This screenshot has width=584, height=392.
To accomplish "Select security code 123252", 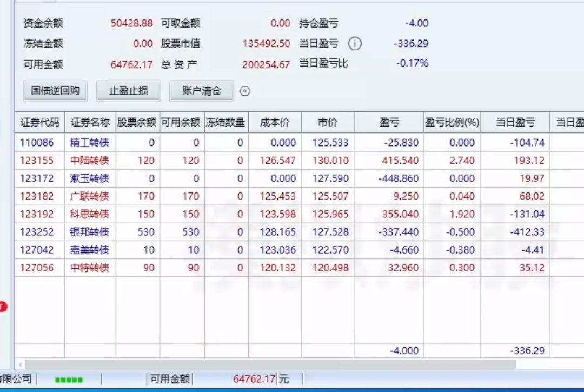I will click(x=37, y=232).
